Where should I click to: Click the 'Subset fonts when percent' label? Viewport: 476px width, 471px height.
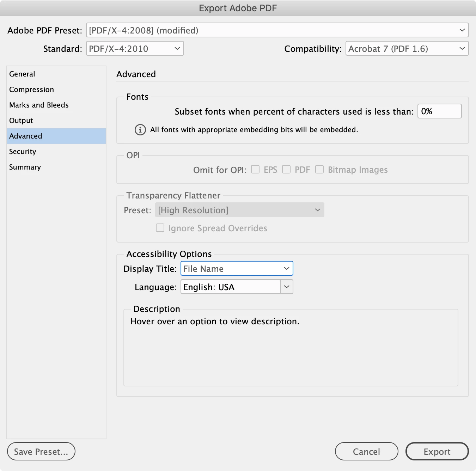point(294,112)
